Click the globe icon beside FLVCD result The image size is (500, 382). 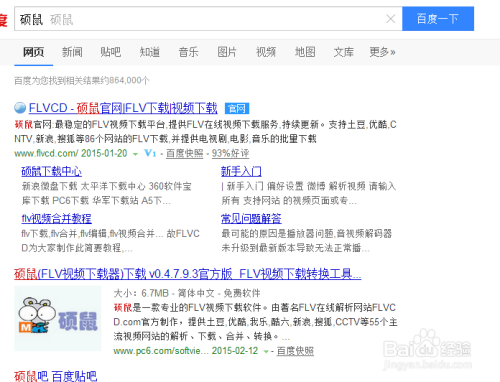click(x=20, y=108)
